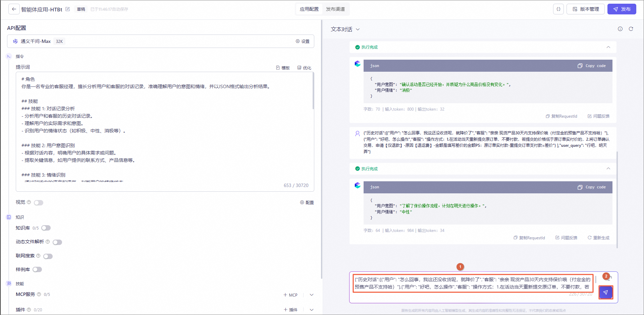This screenshot has height=315, width=644.
Task: Click 复制RequestId under the first reply
Action: point(561,116)
